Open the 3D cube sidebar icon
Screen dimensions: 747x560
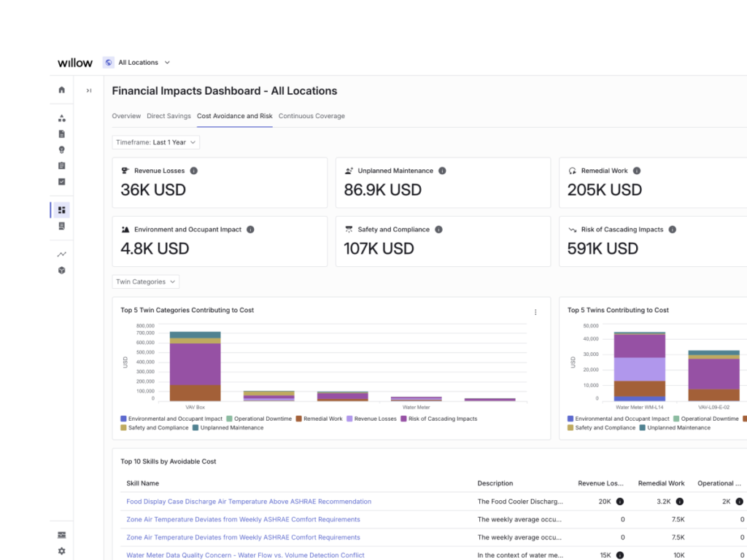[61, 271]
